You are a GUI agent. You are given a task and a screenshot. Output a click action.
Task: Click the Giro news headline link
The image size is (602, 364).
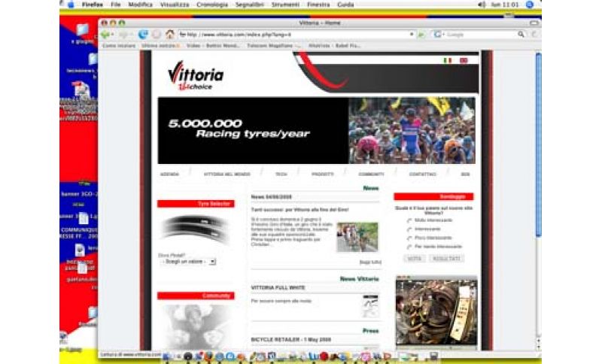(299, 210)
